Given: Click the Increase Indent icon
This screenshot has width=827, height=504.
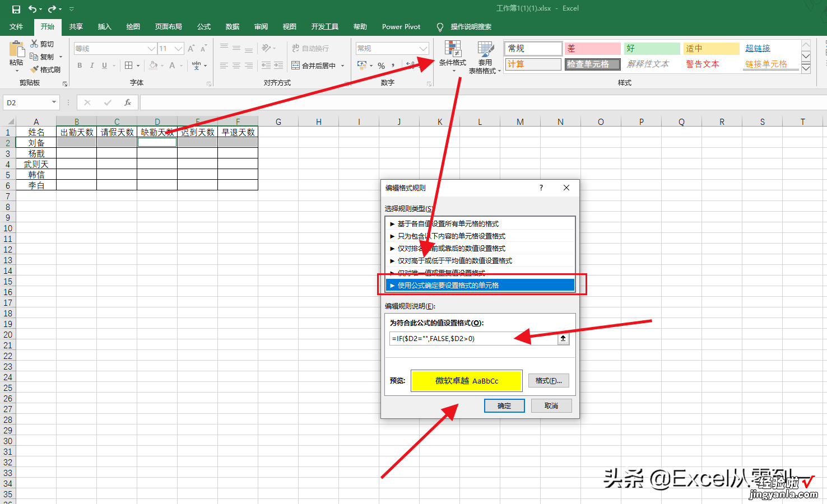Looking at the screenshot, I should point(278,66).
